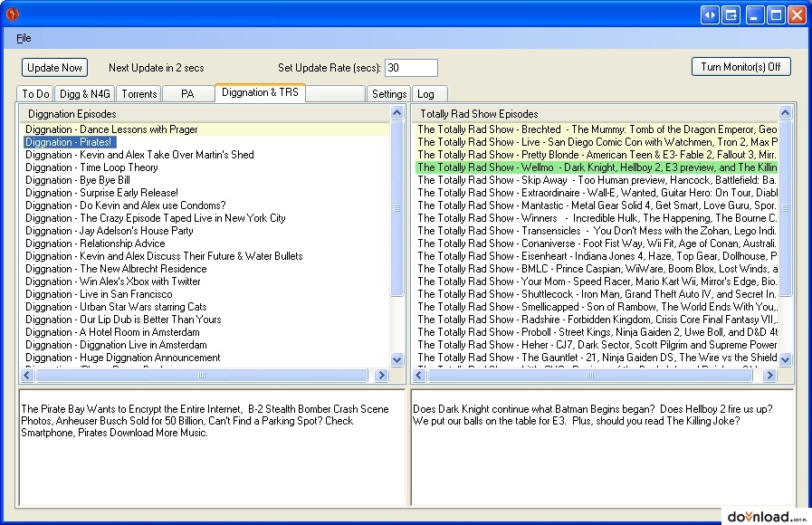
Task: Select the green-highlighted 'Wellmo' episode
Action: coord(597,167)
